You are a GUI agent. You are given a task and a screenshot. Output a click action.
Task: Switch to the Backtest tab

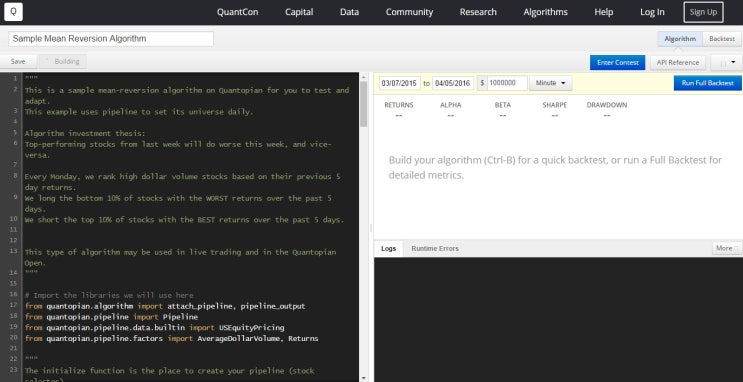tap(722, 39)
